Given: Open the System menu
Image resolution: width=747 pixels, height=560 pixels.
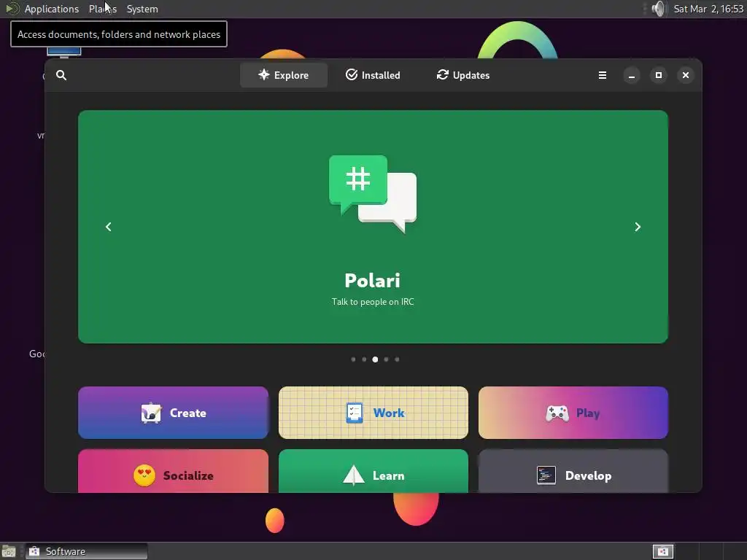Looking at the screenshot, I should [x=142, y=9].
